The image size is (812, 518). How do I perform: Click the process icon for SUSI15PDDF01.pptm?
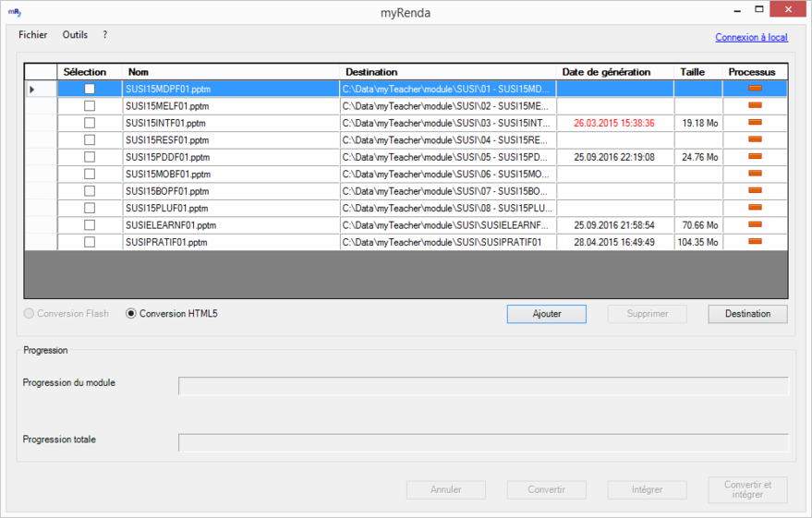coord(754,156)
